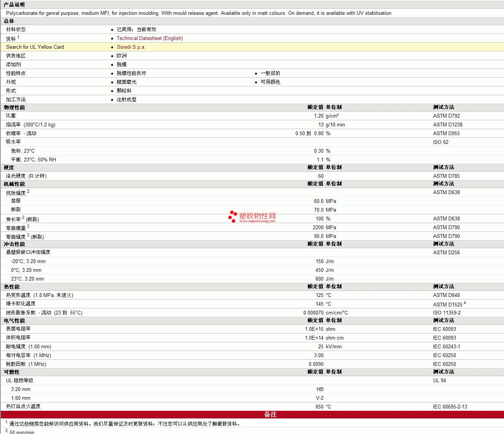Image resolution: width=504 pixels, height=434 pixels.
Task: Click the red dots watermark logo
Action: [233, 217]
